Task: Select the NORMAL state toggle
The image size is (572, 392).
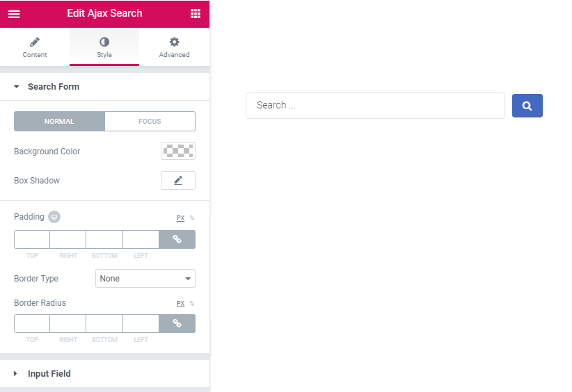Action: tap(59, 122)
